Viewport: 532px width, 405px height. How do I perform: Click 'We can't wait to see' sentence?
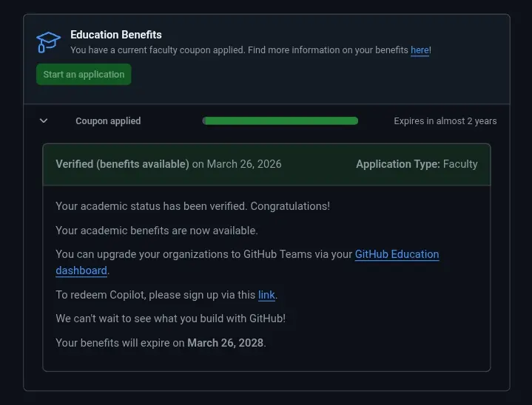click(x=171, y=319)
